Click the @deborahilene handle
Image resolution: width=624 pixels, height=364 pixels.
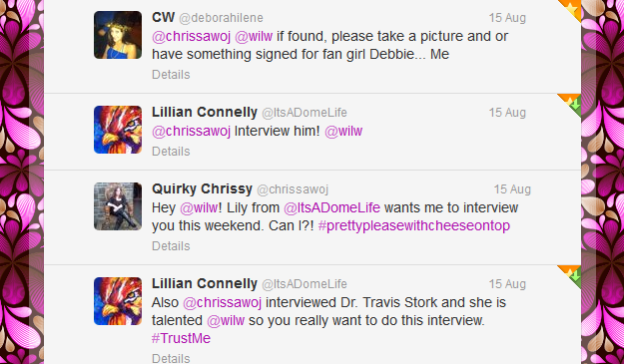pos(221,18)
